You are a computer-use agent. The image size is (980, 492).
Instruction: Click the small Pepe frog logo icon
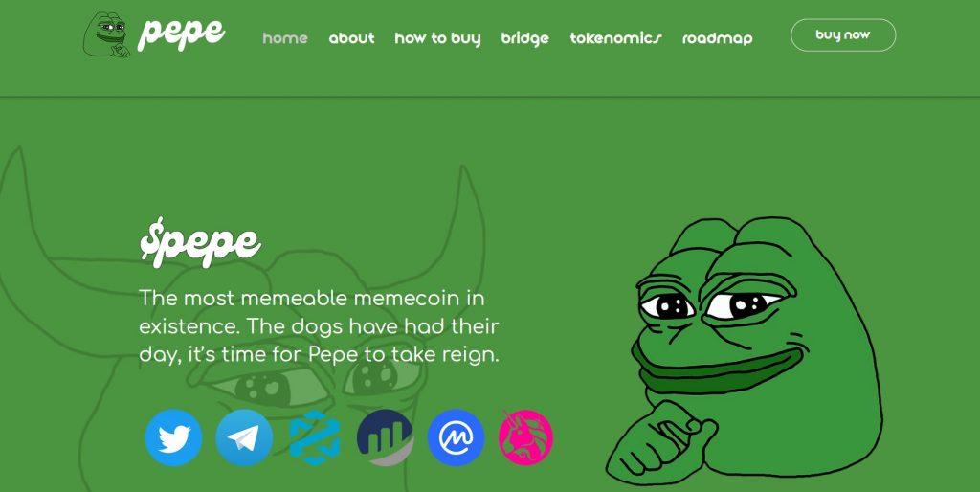point(107,34)
